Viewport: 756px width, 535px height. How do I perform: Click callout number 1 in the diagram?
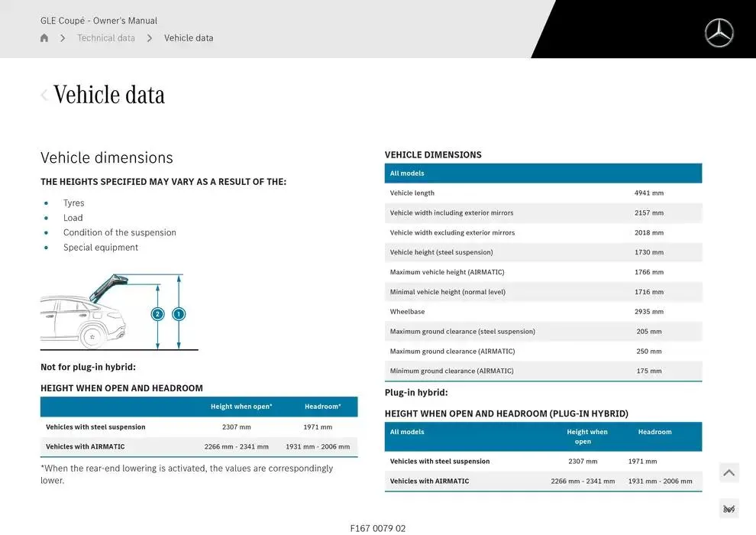(x=179, y=314)
